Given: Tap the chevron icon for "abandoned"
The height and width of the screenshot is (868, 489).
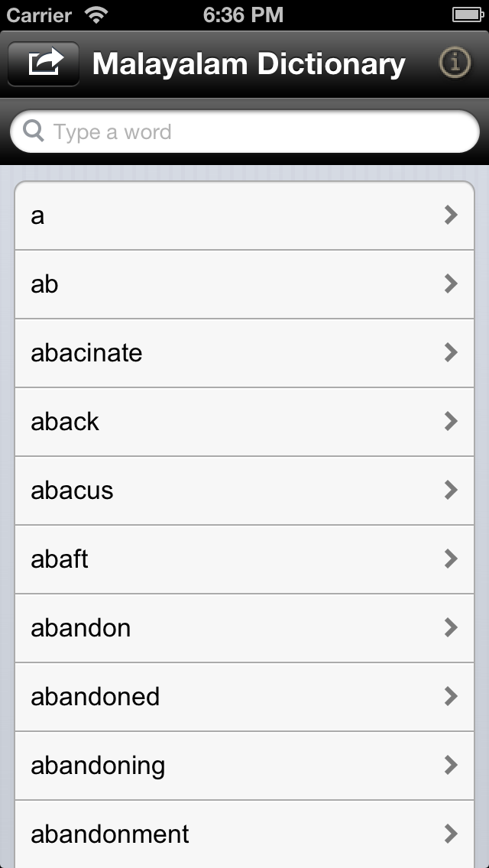Looking at the screenshot, I should [451, 697].
